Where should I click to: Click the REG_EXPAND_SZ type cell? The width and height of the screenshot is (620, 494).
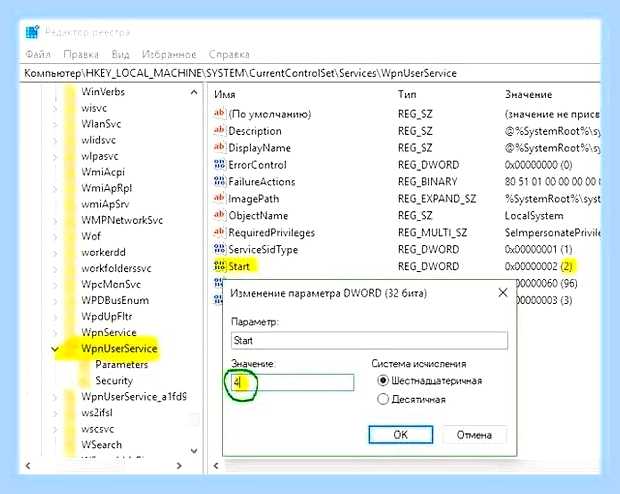coord(437,199)
